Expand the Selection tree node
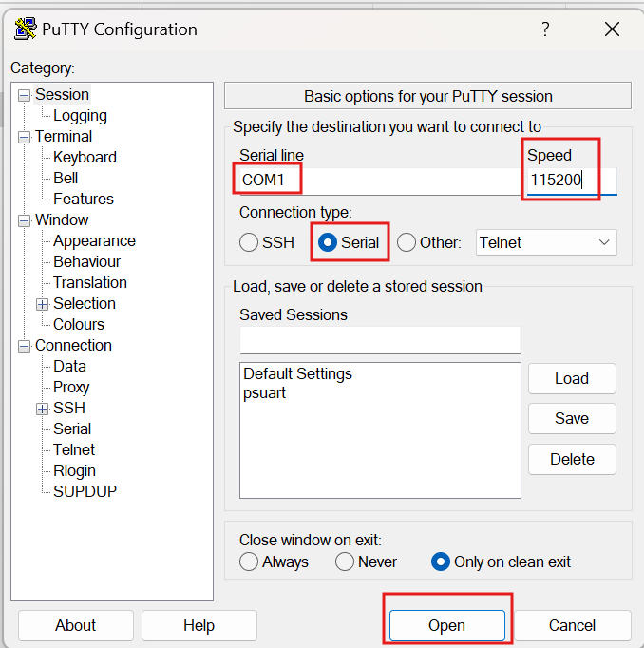The width and height of the screenshot is (644, 648). pos(42,304)
